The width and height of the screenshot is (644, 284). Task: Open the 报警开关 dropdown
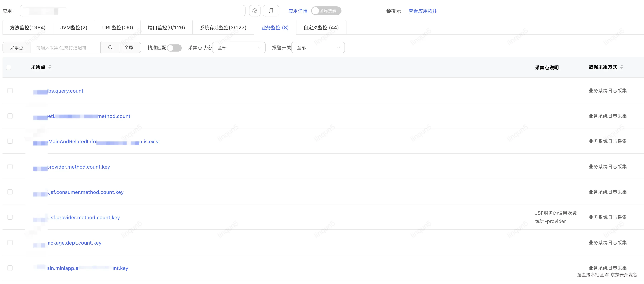(x=318, y=47)
